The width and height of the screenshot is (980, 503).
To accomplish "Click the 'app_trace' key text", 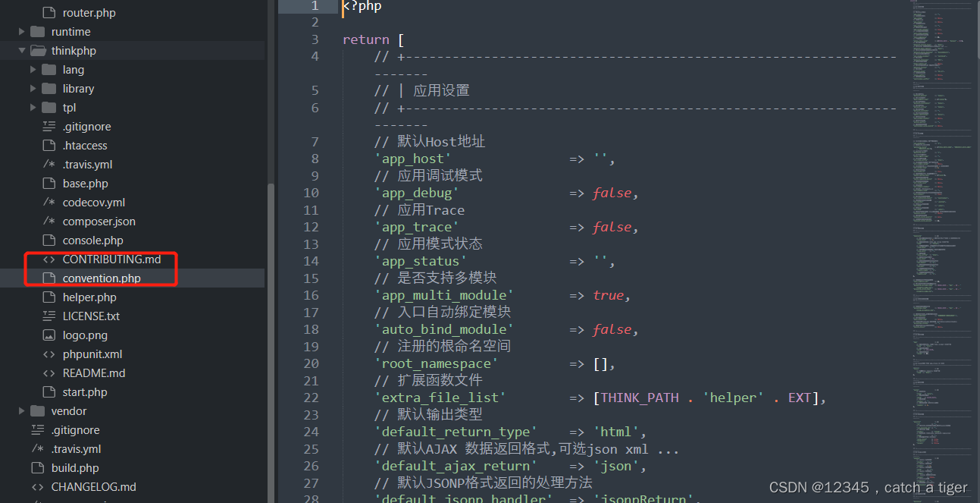I will click(x=417, y=228).
